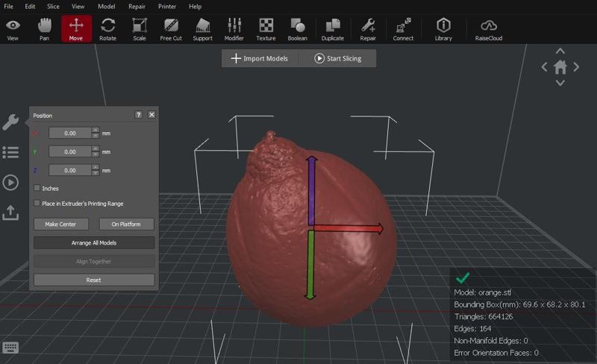Click the green Y axis arrow
The height and width of the screenshot is (364, 597).
310,265
